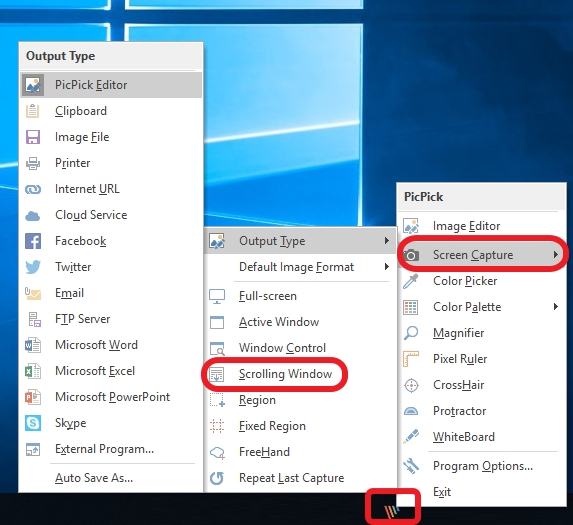Select FreeHand capture entry
Image resolution: width=573 pixels, height=525 pixels.
point(300,452)
